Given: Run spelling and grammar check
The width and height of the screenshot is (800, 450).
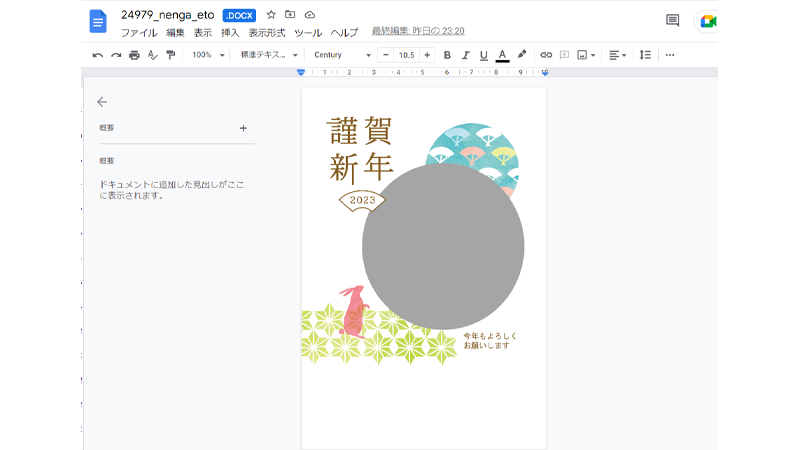Looking at the screenshot, I should pyautogui.click(x=152, y=55).
